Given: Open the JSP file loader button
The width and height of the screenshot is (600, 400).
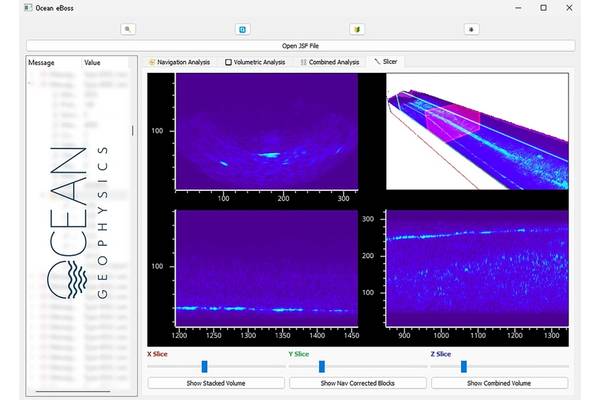Looking at the screenshot, I should coord(300,45).
